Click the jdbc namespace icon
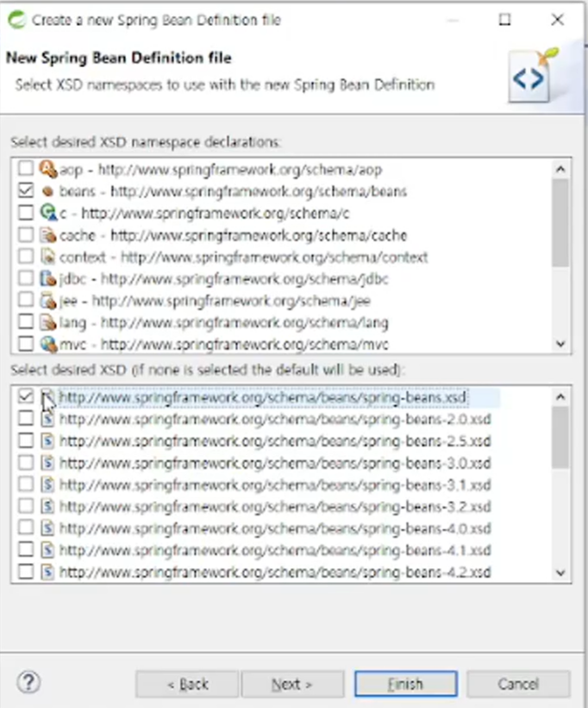The width and height of the screenshot is (588, 708). (47, 279)
